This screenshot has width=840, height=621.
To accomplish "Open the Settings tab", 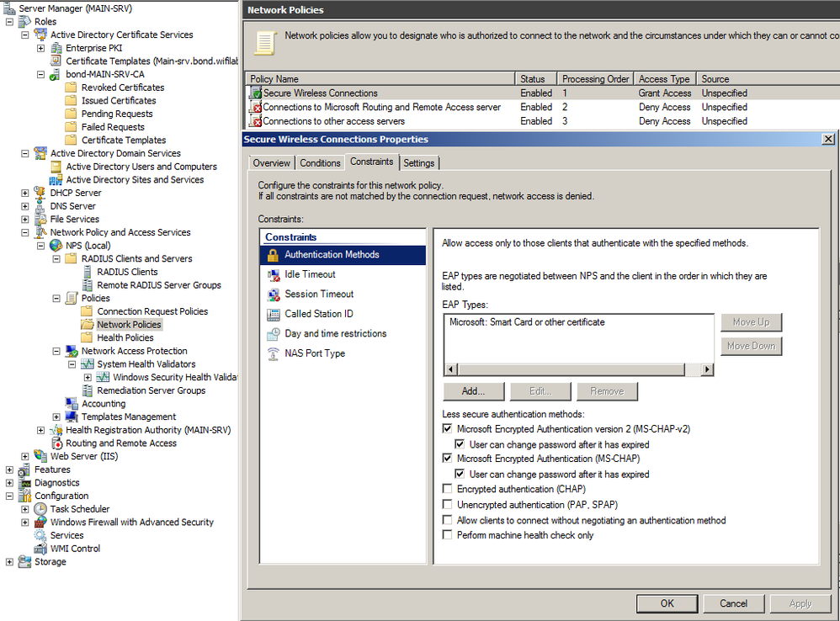I will [x=419, y=162].
